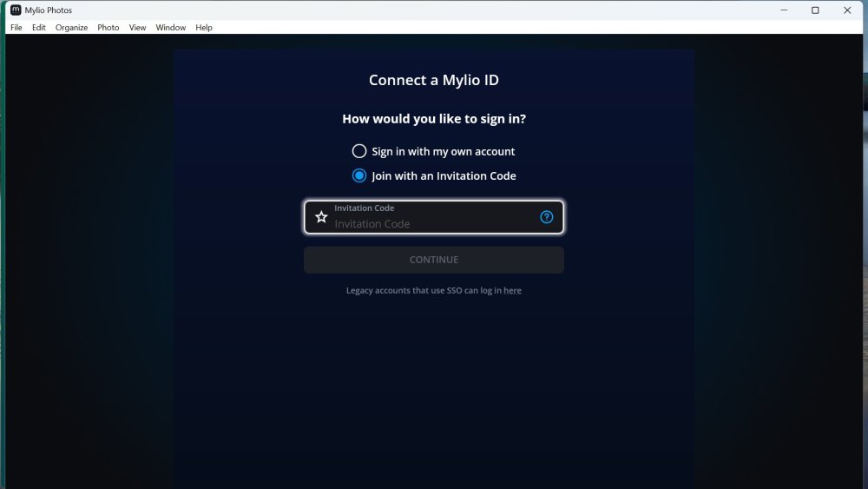Image resolution: width=868 pixels, height=489 pixels.
Task: Follow the 'here' SSO login link
Action: coord(512,290)
